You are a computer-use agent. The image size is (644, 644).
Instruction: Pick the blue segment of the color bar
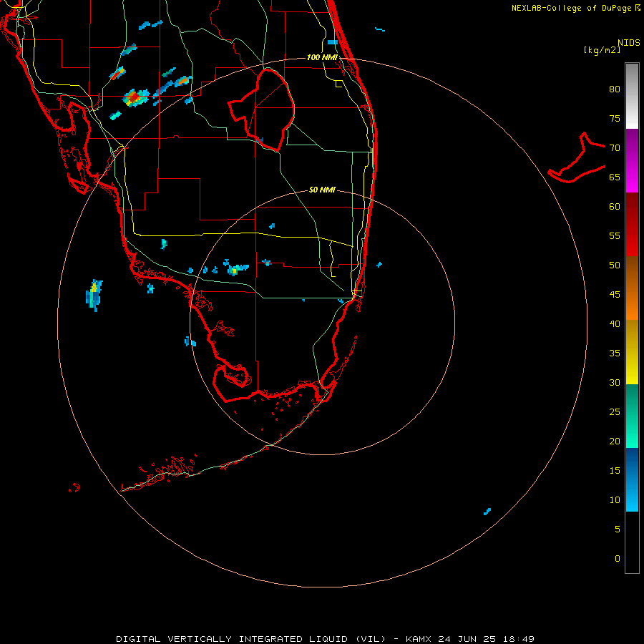(x=632, y=479)
